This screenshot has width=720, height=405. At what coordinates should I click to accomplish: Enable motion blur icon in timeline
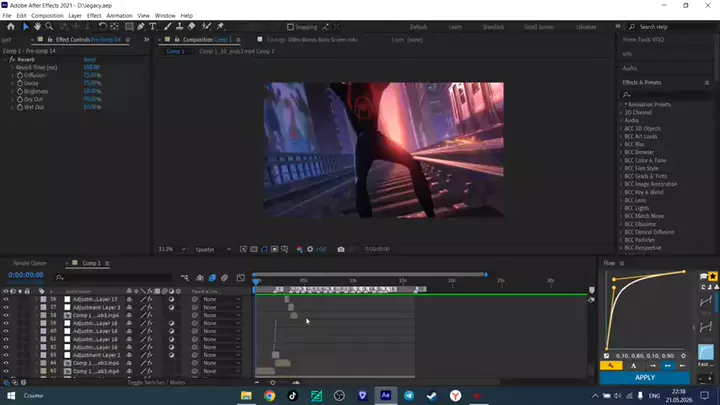pyautogui.click(x=225, y=277)
